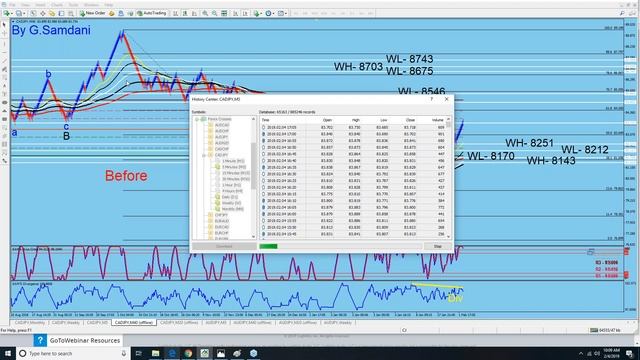640x360 pixels.
Task: Zoom out on the chart
Action: coord(215,13)
